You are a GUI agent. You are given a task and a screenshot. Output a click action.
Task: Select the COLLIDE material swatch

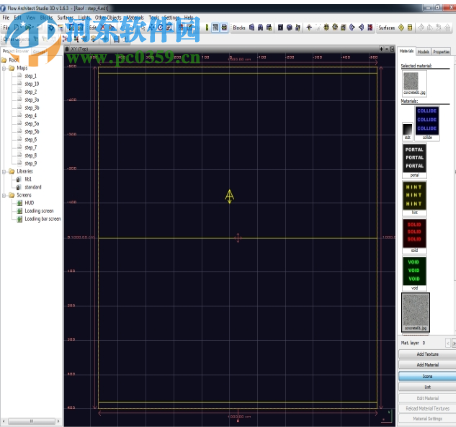click(x=427, y=121)
